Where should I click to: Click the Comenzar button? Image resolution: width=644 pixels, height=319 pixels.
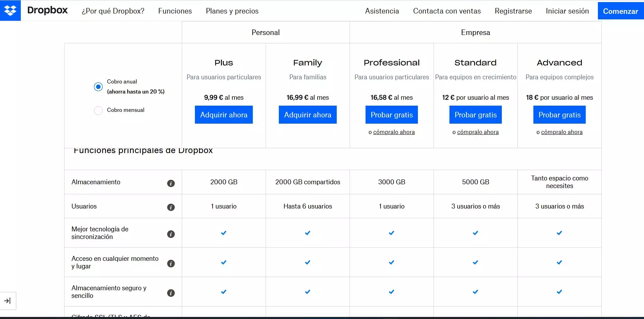click(x=621, y=11)
